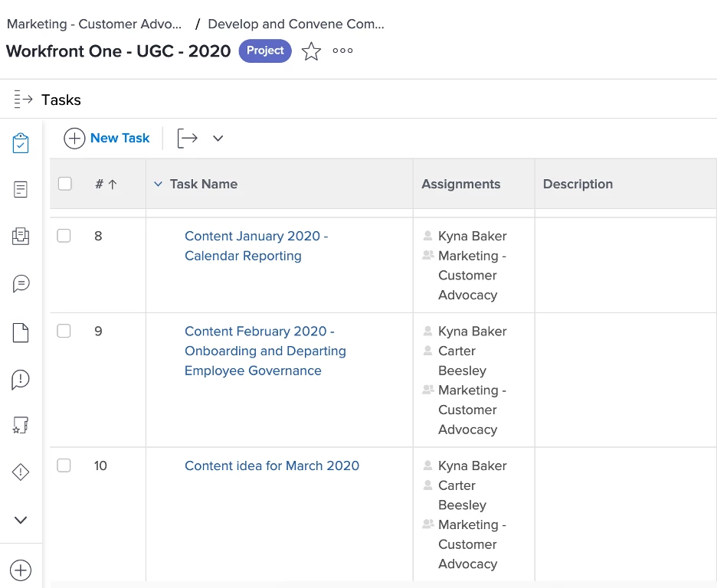
Task: Open the three-dot more options menu
Action: point(342,51)
